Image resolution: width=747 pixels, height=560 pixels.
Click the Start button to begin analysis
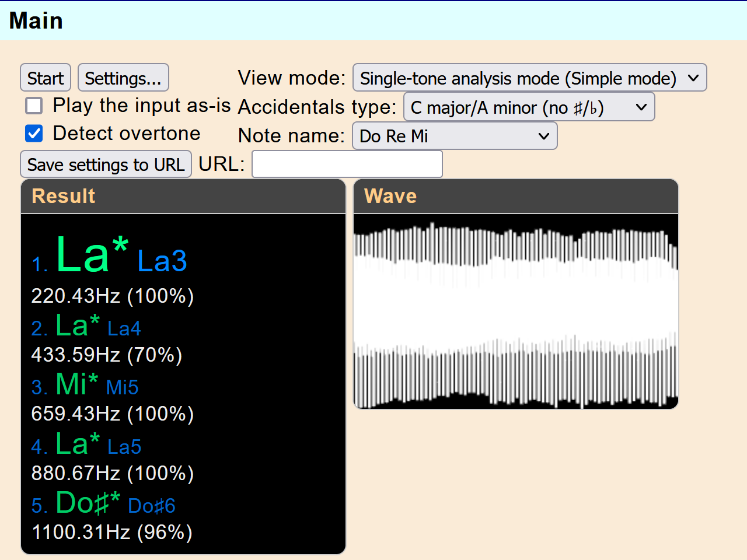(x=45, y=78)
